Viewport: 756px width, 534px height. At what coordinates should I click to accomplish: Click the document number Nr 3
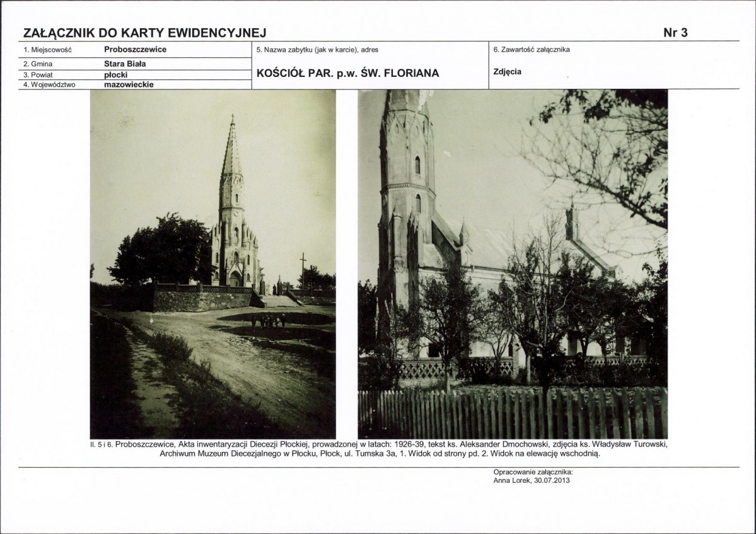coord(675,33)
